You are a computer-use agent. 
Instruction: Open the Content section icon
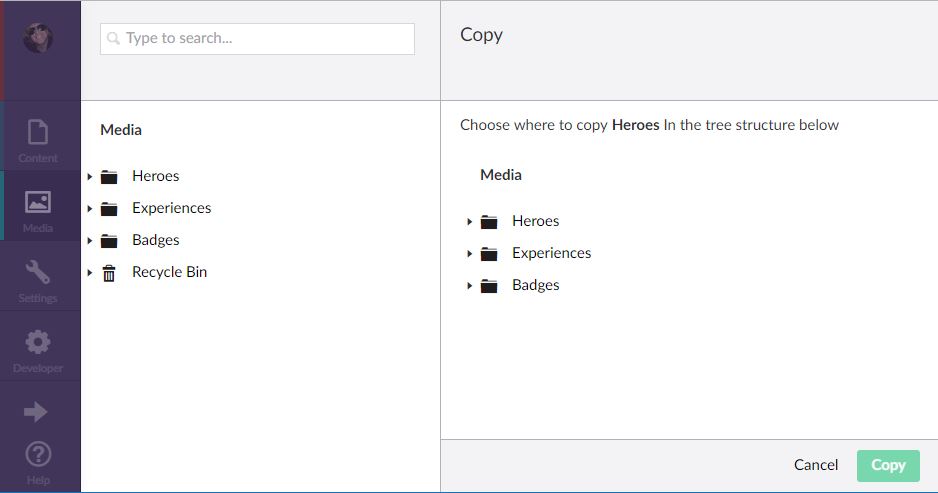click(x=37, y=134)
